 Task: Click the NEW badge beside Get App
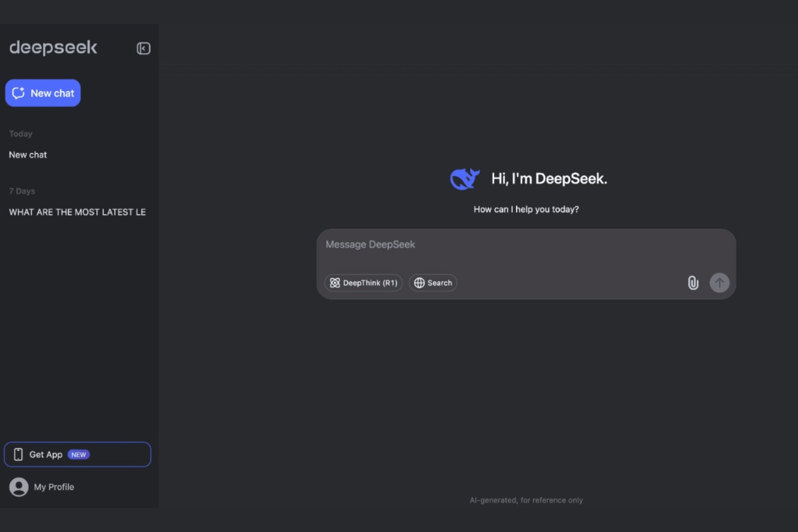pos(79,455)
